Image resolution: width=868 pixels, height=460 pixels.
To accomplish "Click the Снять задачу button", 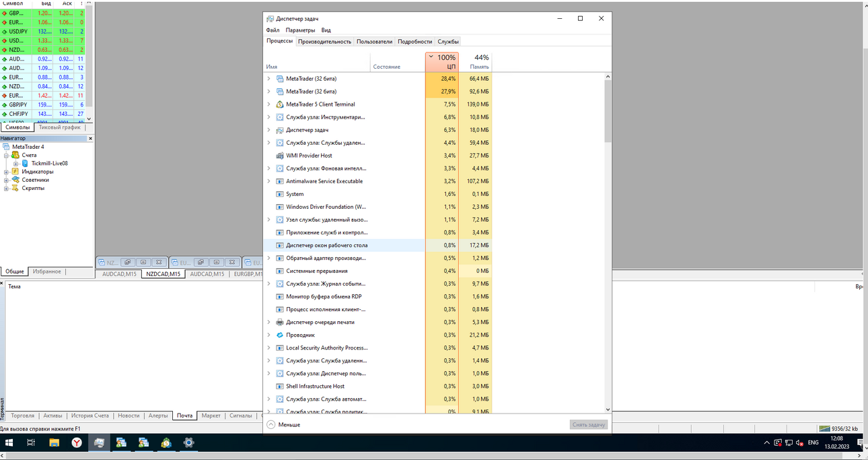I will click(x=589, y=425).
